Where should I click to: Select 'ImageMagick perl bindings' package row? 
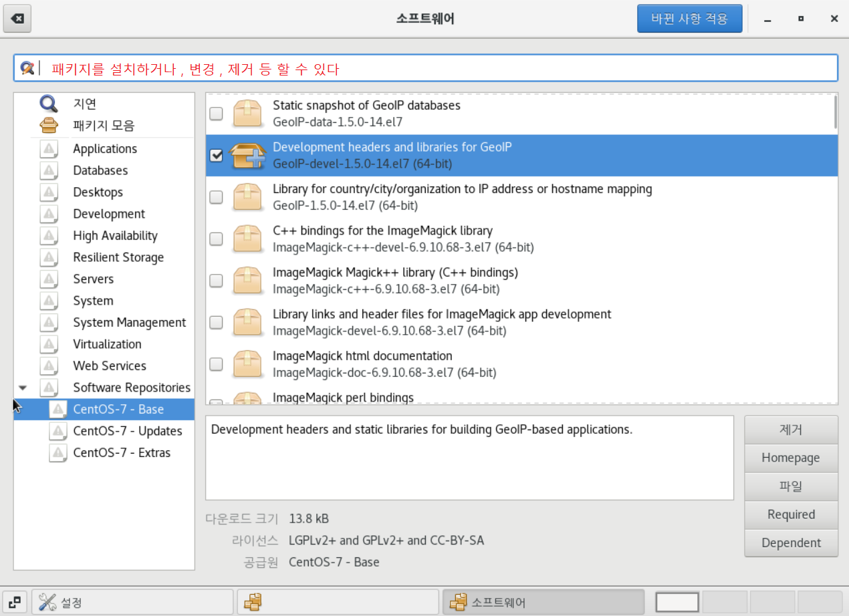click(521, 398)
